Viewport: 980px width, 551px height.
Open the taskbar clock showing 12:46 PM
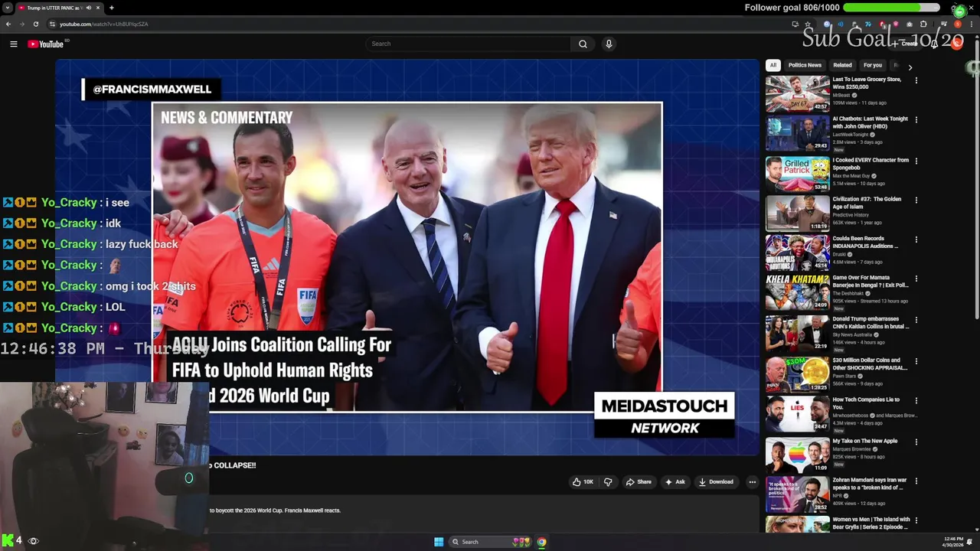pos(954,541)
